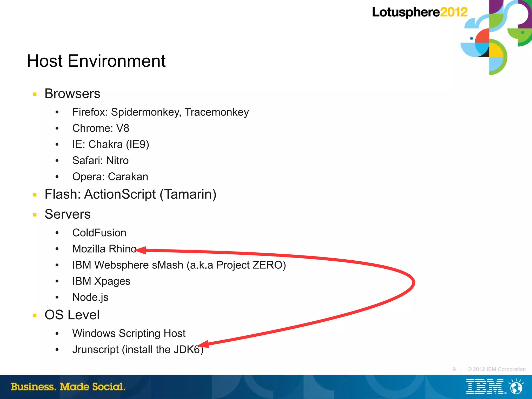
Task: Click the "Servers" heading
Action: point(68,214)
